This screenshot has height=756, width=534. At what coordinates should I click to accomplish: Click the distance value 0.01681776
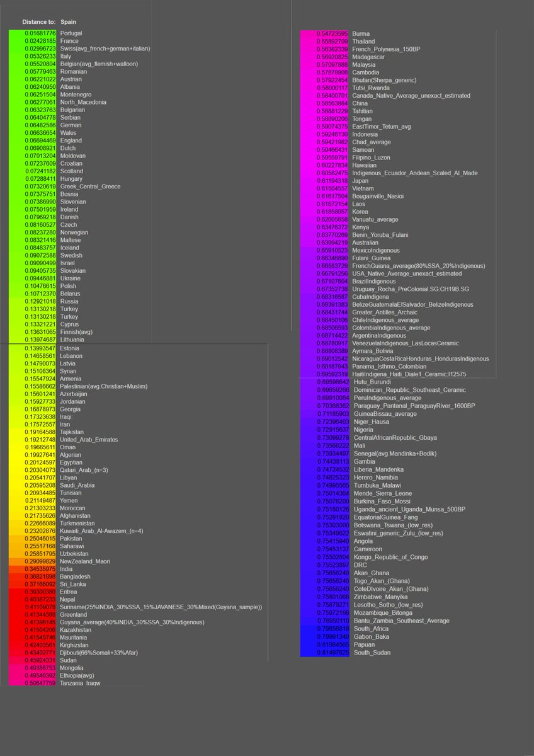click(40, 33)
